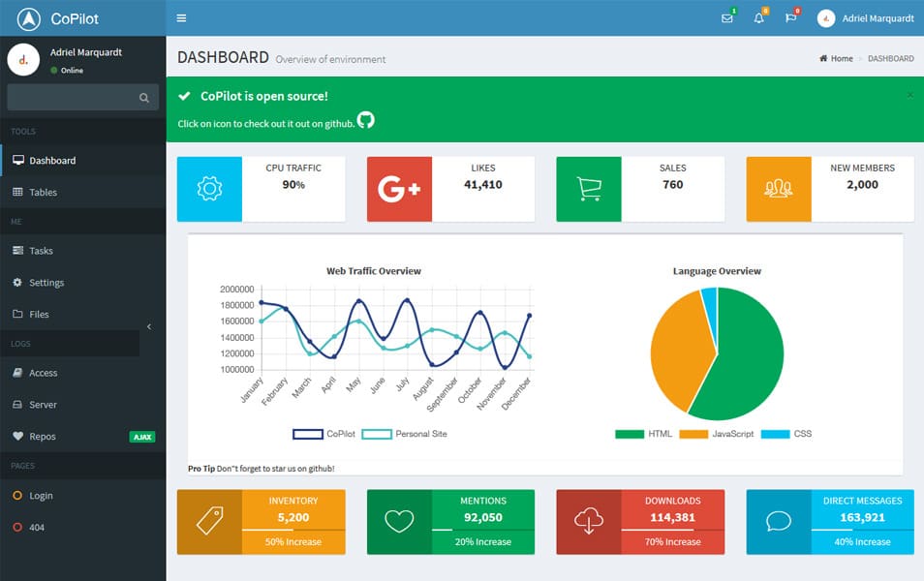Expand the Files sidebar item
Image resolution: width=924 pixels, height=581 pixels.
click(82, 314)
